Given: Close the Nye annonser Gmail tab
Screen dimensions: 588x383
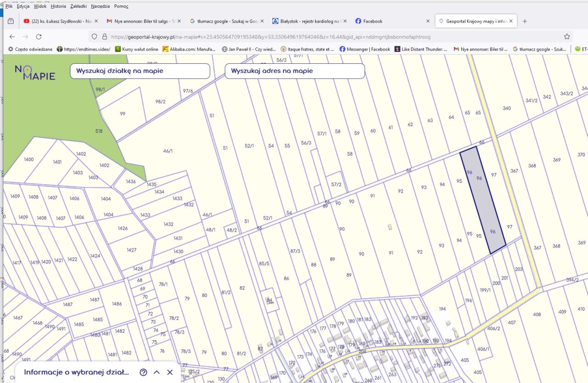Looking at the screenshot, I should click(x=179, y=21).
